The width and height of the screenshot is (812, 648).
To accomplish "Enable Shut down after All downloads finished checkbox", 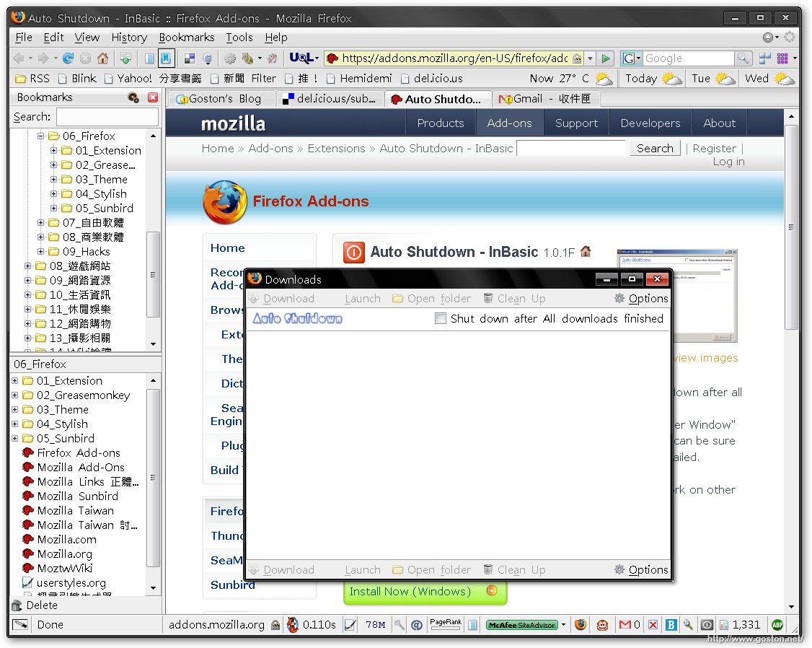I will click(x=440, y=318).
